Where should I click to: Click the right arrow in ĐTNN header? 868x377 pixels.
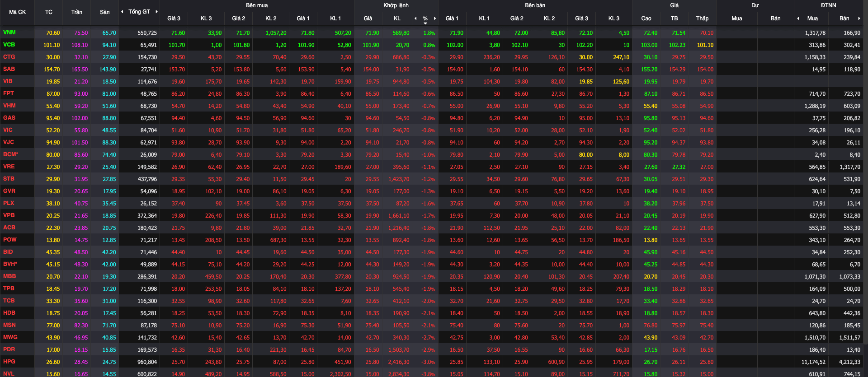tap(859, 19)
